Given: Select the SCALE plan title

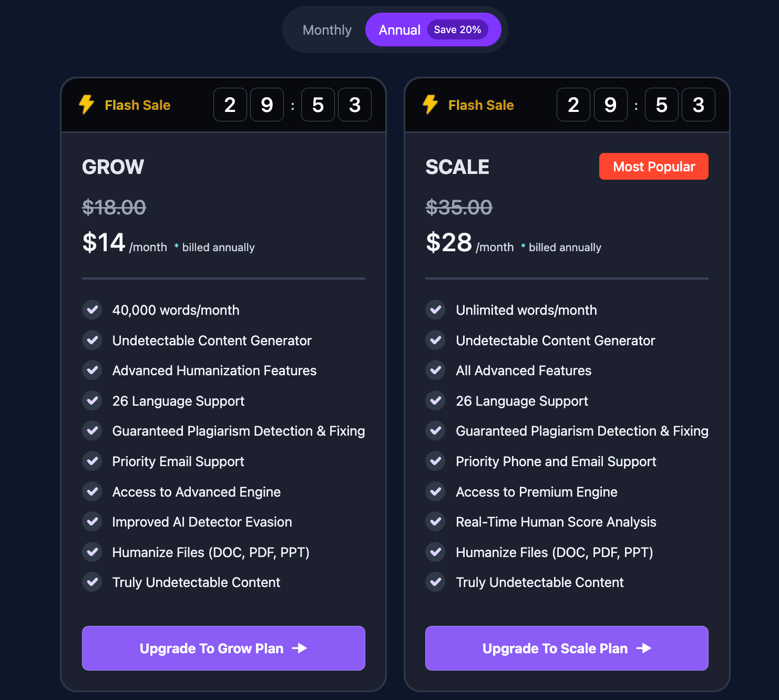Looking at the screenshot, I should 457,167.
